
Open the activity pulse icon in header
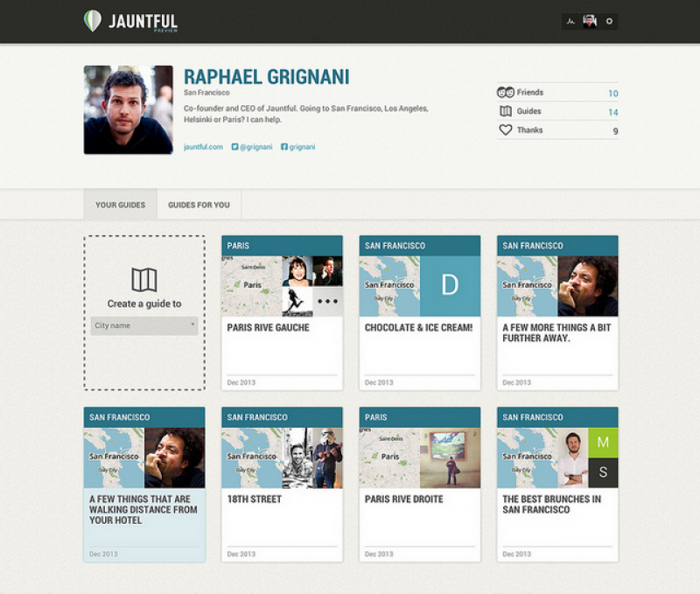(570, 22)
